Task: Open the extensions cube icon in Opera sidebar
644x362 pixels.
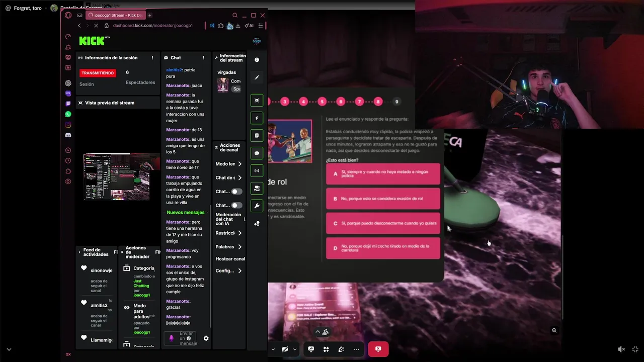Action: [68, 171]
